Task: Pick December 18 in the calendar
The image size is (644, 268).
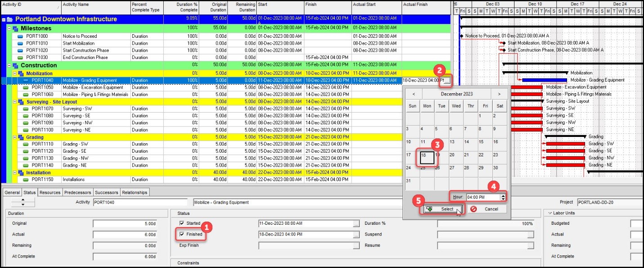Action: tap(426, 158)
